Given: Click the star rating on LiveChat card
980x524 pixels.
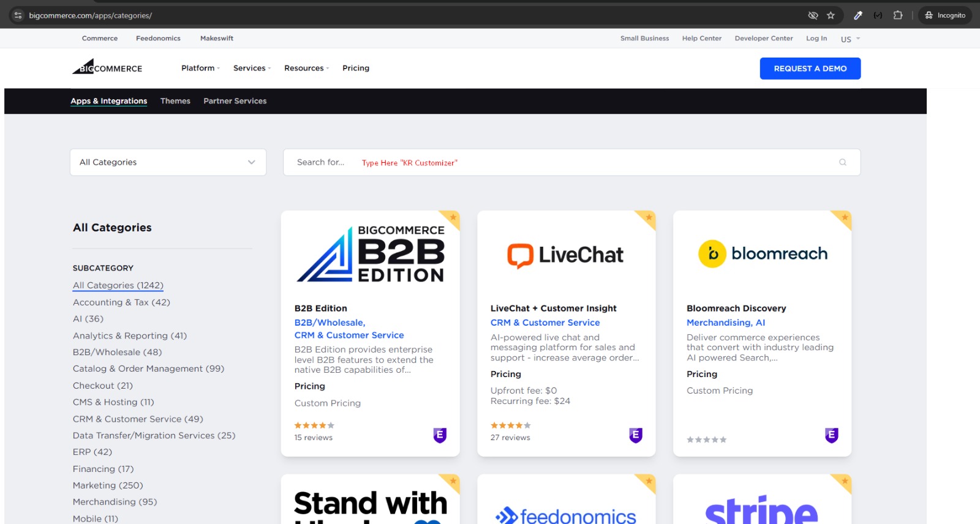Looking at the screenshot, I should point(510,425).
